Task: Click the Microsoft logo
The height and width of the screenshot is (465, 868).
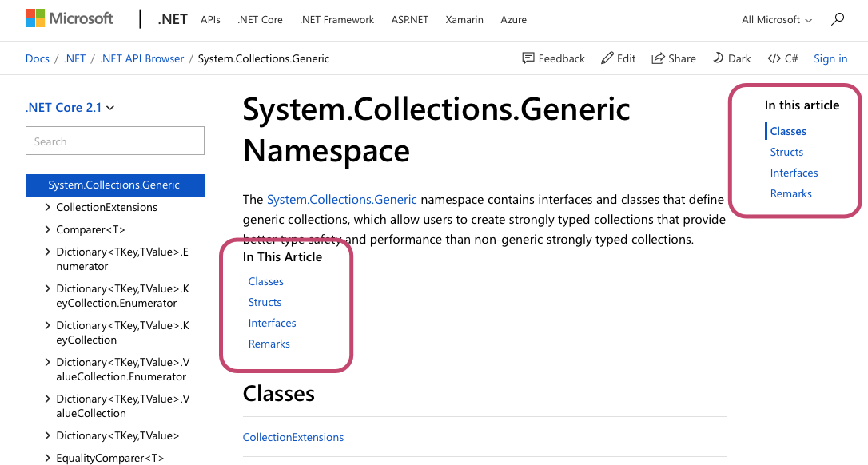Action: click(70, 19)
